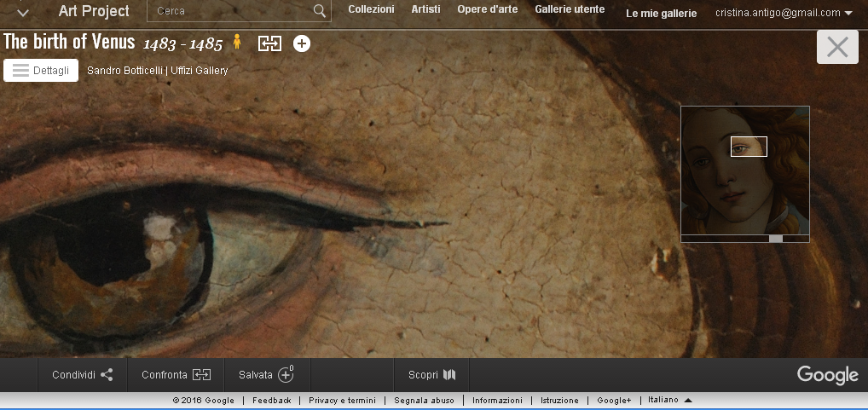This screenshot has height=410, width=868.
Task: Open the Collezioni menu
Action: tap(371, 9)
